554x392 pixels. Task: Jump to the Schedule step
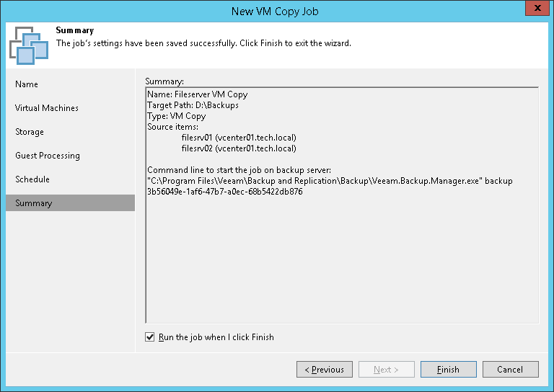pos(34,179)
